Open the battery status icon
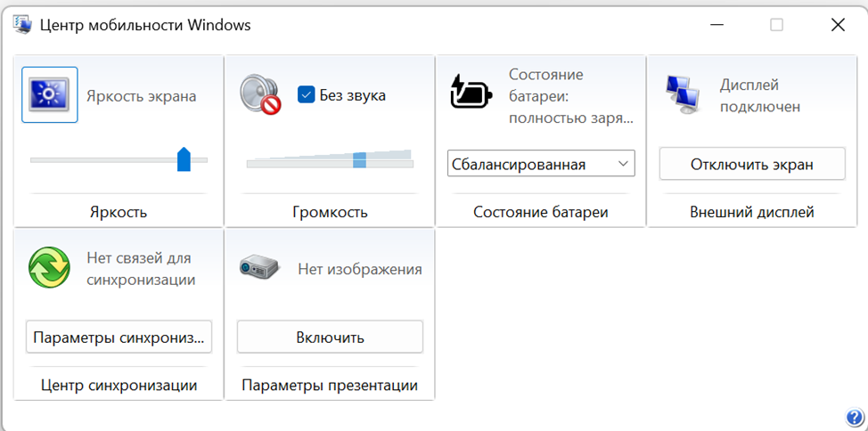This screenshot has height=431, width=868. [471, 92]
